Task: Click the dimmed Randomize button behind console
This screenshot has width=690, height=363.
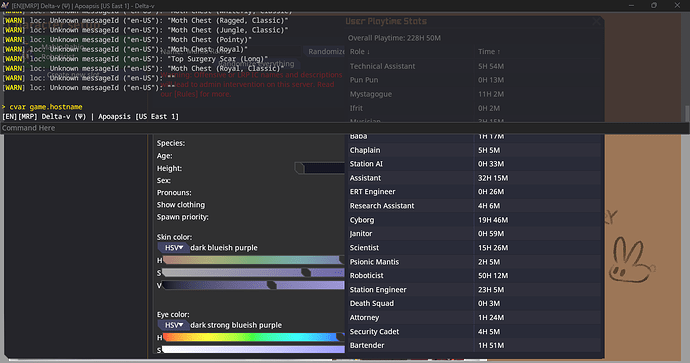Action: point(326,51)
